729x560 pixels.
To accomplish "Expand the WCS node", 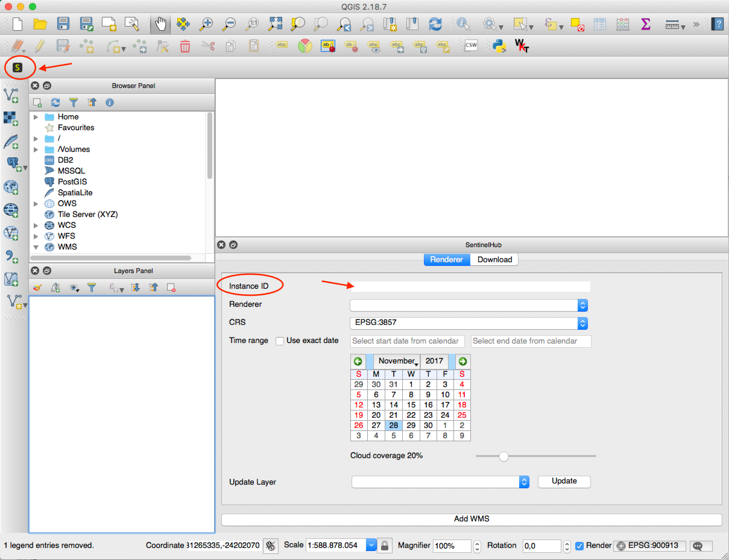I will click(x=36, y=225).
